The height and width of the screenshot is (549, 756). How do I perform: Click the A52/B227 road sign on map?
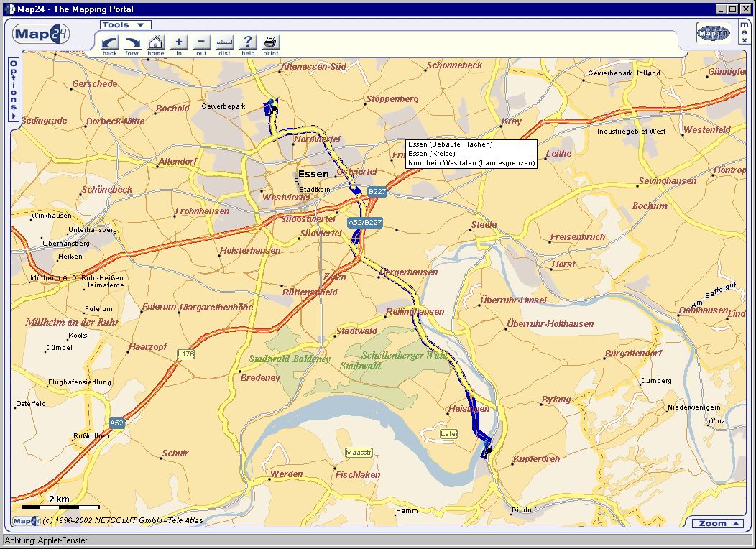click(x=364, y=223)
